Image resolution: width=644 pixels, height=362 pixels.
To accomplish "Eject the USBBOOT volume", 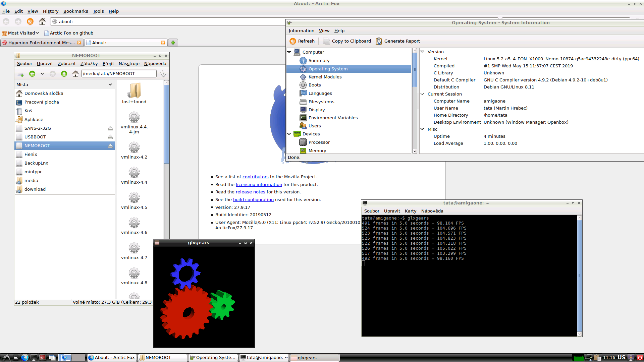I will [x=110, y=137].
